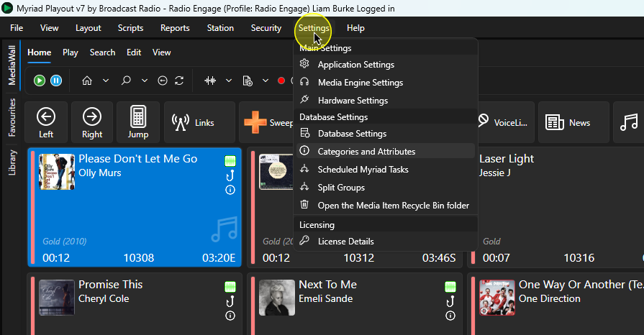Click the waveform icon in toolbar

tap(210, 81)
